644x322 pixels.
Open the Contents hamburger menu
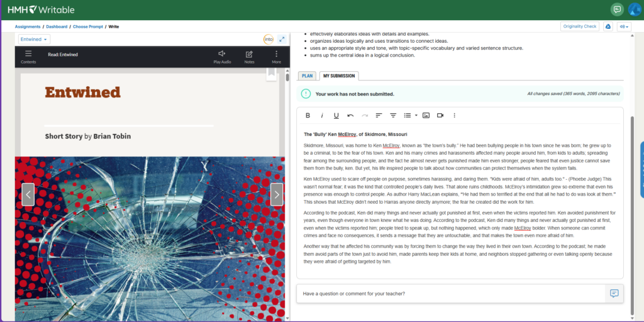point(28,57)
